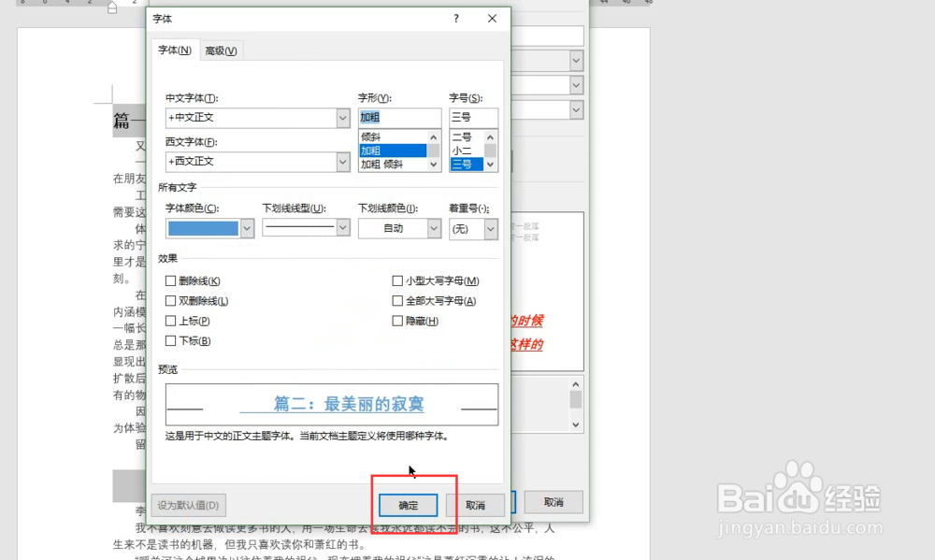Switch to the 高级(V) tab
The image size is (935, 560).
point(221,50)
